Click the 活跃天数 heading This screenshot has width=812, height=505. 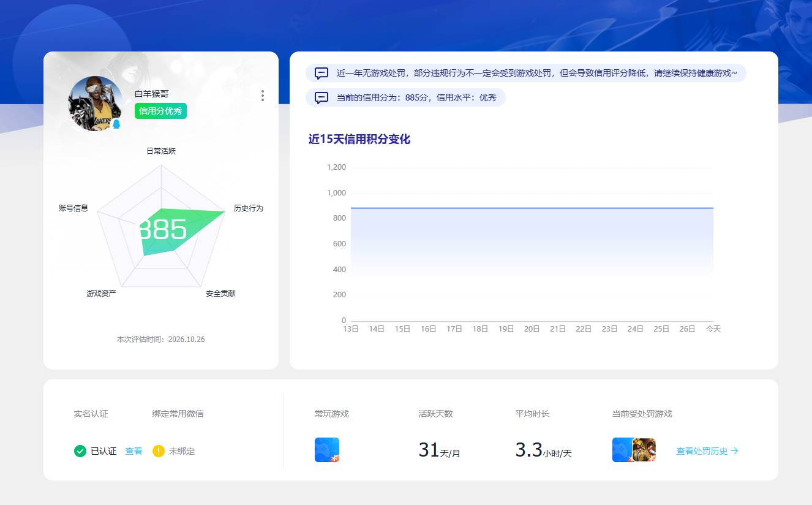[x=435, y=414]
